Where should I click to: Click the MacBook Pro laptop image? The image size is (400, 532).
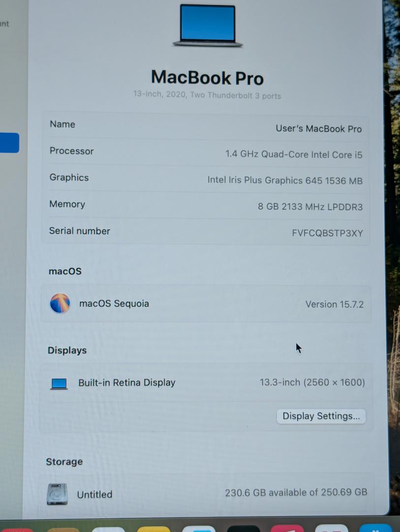pos(208,26)
